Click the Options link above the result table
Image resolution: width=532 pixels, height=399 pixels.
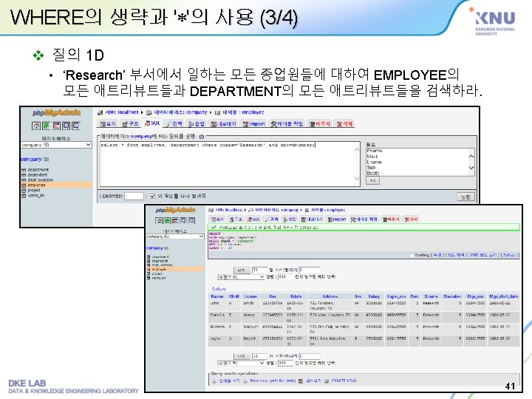pos(219,289)
